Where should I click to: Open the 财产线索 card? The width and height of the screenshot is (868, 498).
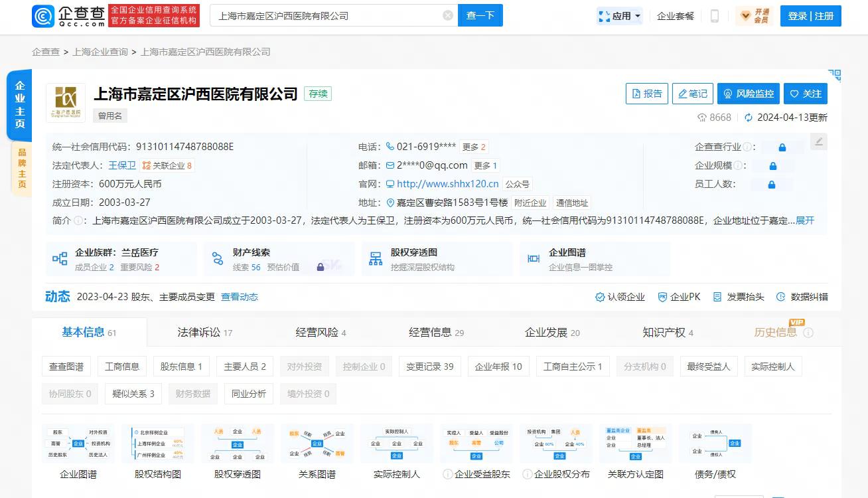279,259
